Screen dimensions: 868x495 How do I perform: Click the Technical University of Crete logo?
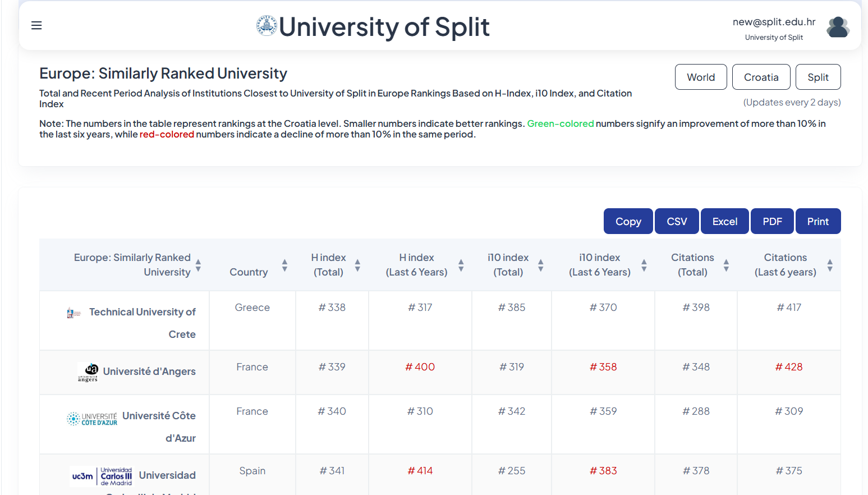coord(74,313)
